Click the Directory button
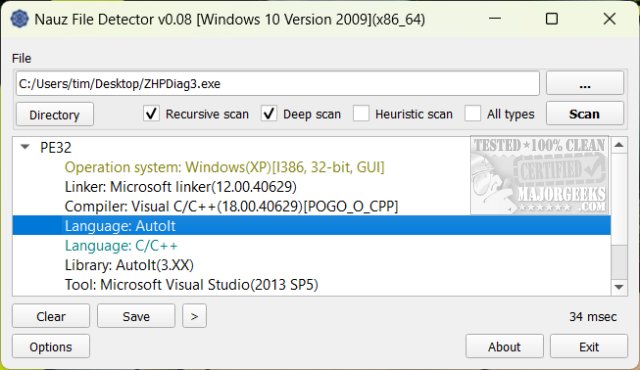This screenshot has width=640, height=370. [54, 115]
